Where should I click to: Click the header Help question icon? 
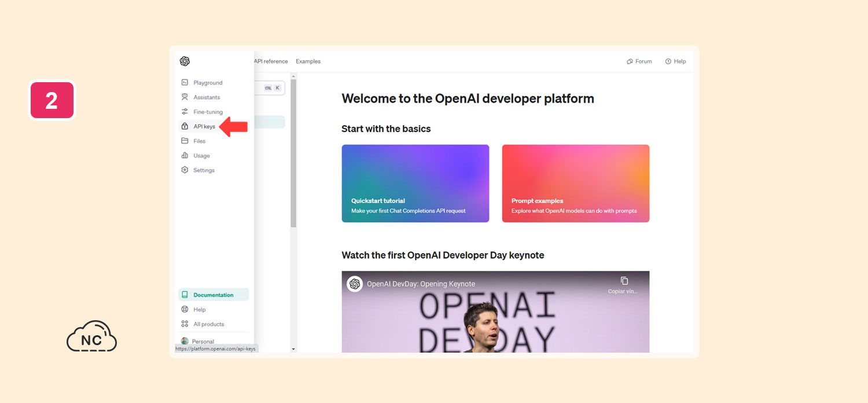pos(668,61)
